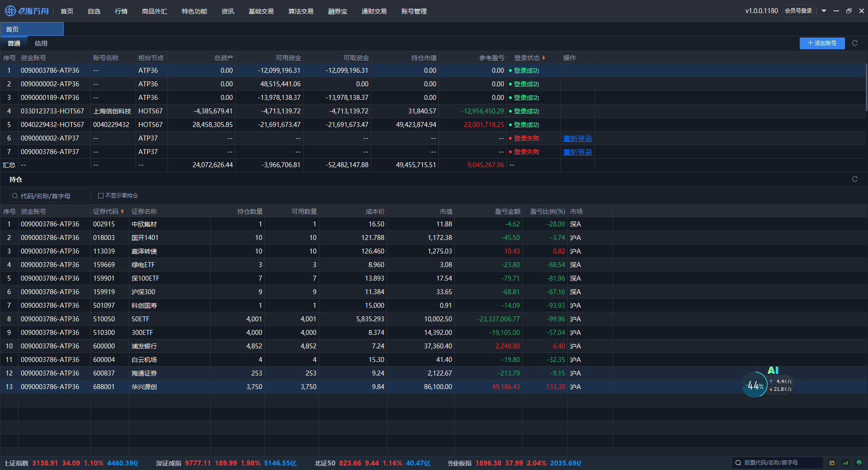868x470 pixels.
Task: Click 重新登录 for account 0090000002-ATP37
Action: [577, 138]
